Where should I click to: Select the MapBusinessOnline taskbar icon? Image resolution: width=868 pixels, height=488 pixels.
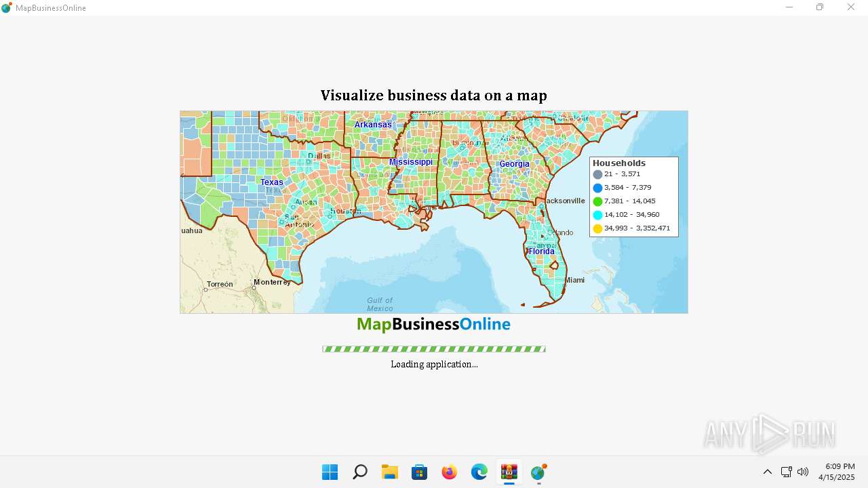pyautogui.click(x=539, y=472)
